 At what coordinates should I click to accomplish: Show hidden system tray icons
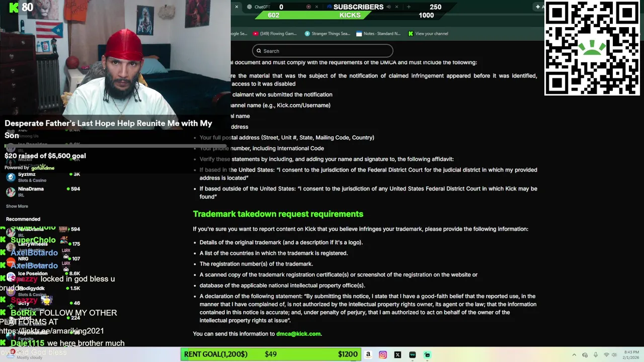coord(574,355)
